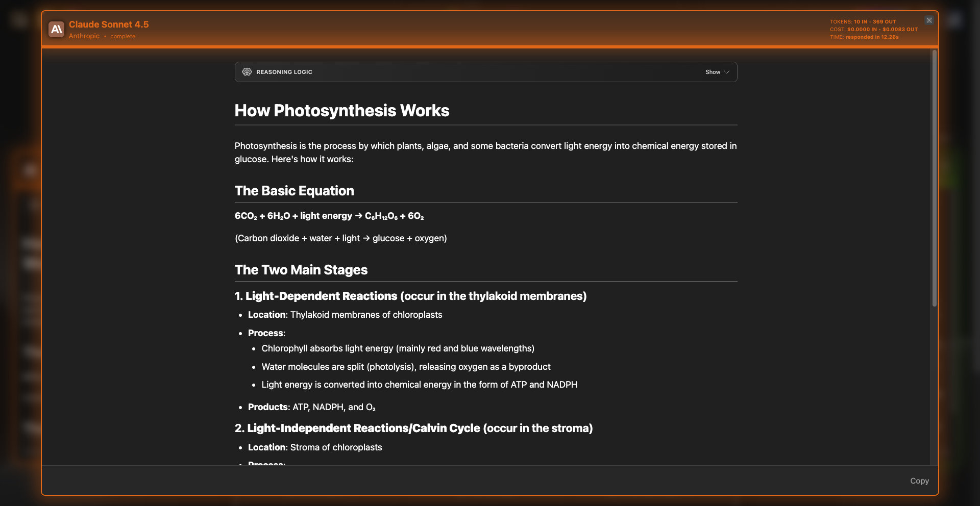Click the photosynthesis chemical equation line
Viewport: 980px width, 506px height.
[x=329, y=216]
